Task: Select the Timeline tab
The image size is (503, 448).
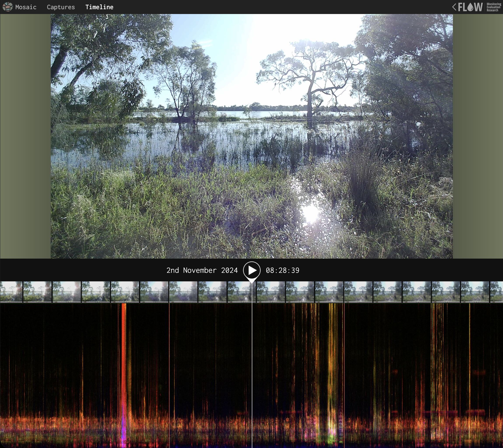Action: (99, 7)
